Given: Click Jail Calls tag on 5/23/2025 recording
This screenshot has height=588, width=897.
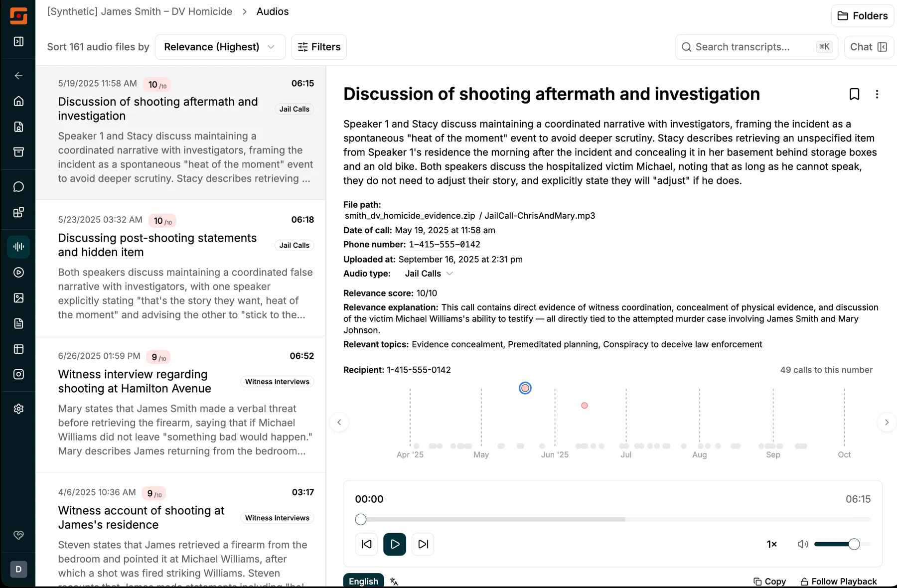Looking at the screenshot, I should 294,245.
